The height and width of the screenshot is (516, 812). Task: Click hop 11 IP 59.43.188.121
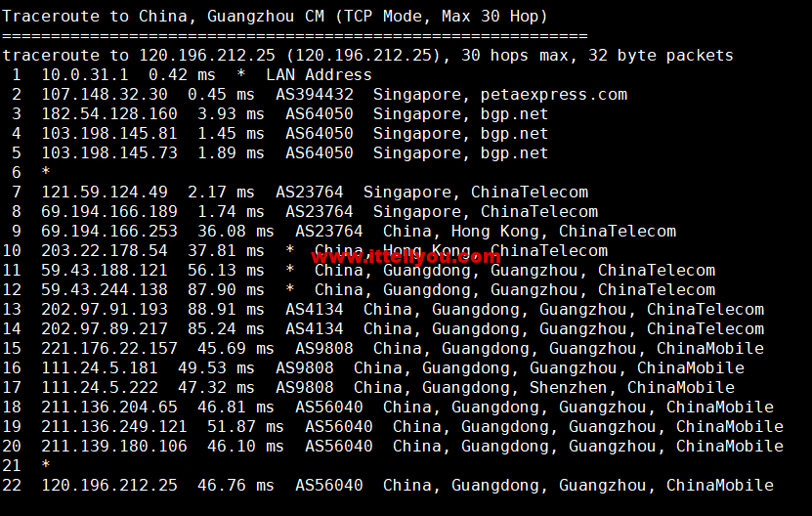[105, 271]
